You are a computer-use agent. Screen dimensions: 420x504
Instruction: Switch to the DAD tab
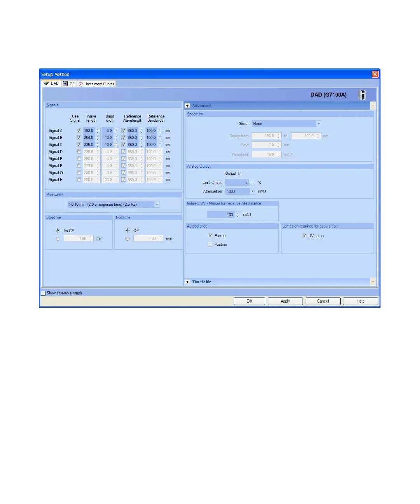coord(51,83)
